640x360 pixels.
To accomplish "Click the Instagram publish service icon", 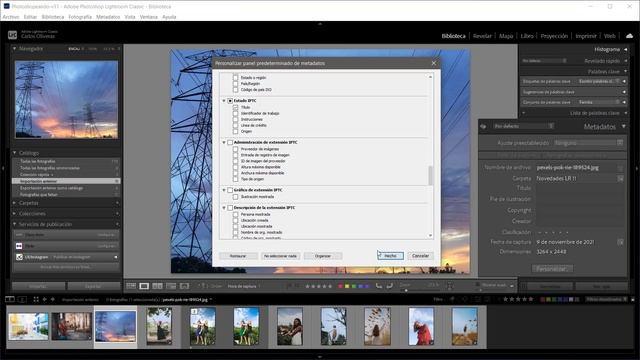I will (19, 257).
